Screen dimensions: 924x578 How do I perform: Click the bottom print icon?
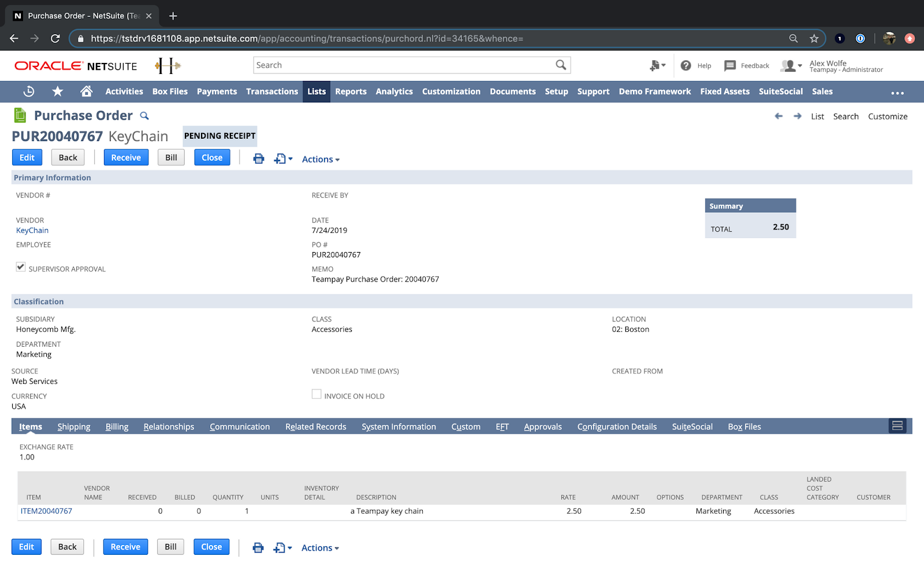[258, 547]
